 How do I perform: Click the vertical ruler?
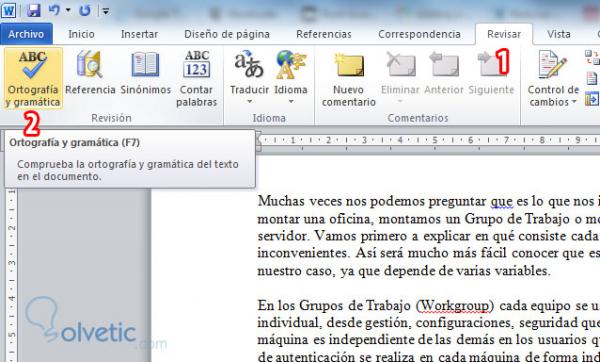click(x=12, y=276)
